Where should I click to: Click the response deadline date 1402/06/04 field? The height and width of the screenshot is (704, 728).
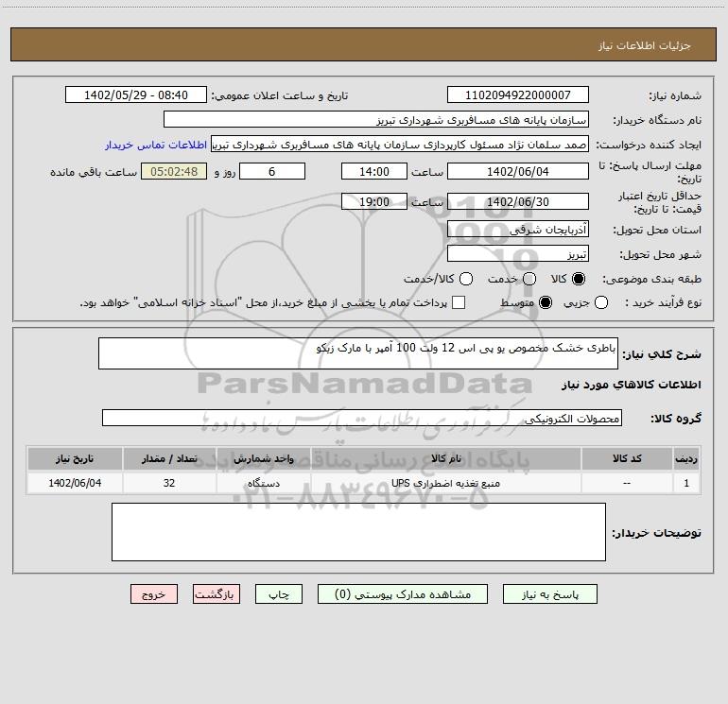518,172
